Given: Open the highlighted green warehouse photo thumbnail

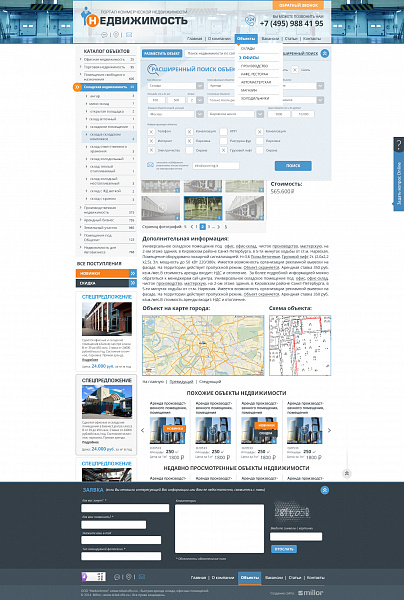Looking at the screenshot, I should (203, 209).
